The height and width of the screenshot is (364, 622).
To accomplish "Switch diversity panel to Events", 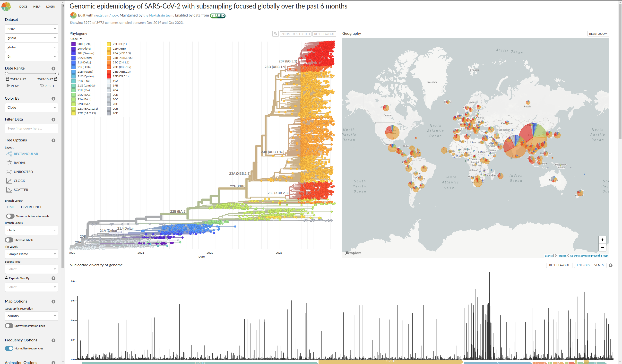I will pos(598,265).
